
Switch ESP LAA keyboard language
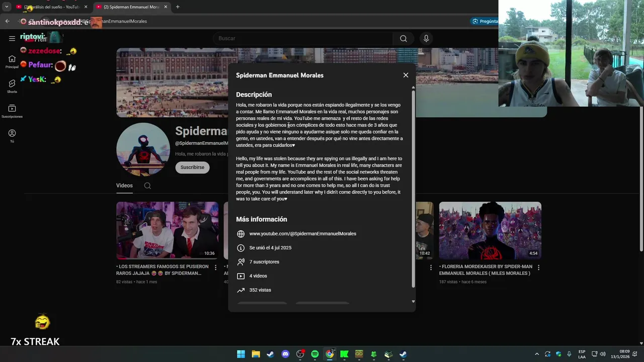[582, 354]
